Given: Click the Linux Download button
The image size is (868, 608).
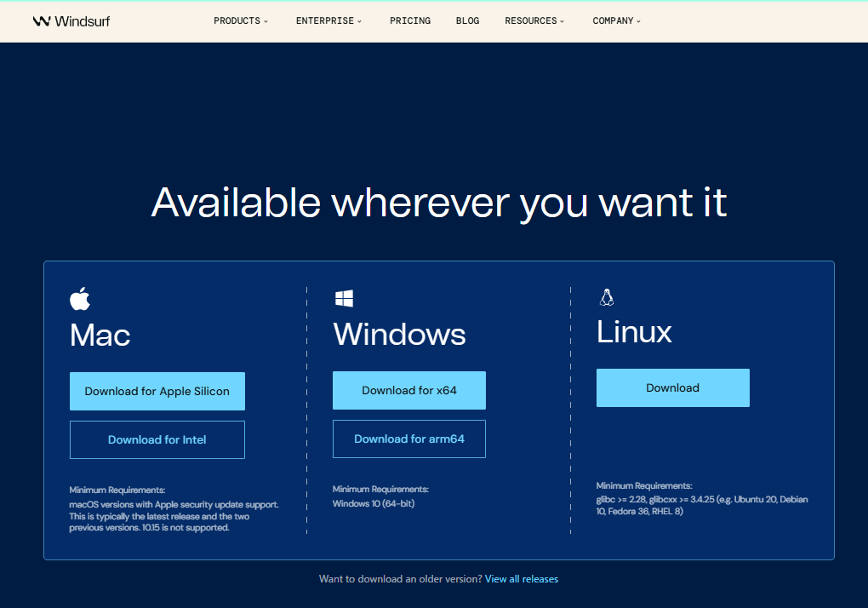Looking at the screenshot, I should [x=673, y=388].
